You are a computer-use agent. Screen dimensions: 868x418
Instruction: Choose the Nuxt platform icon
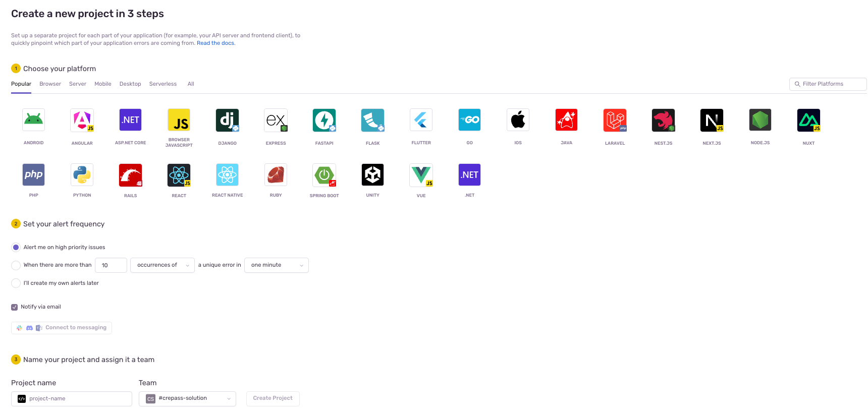click(808, 120)
